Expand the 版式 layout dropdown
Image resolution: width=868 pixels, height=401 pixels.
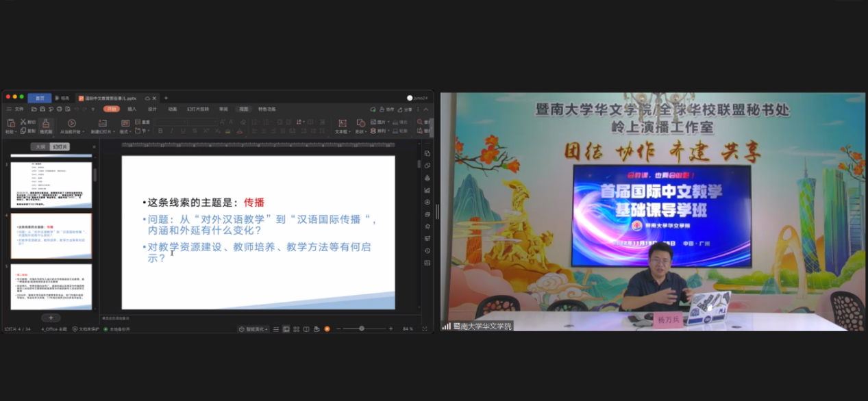coord(130,131)
